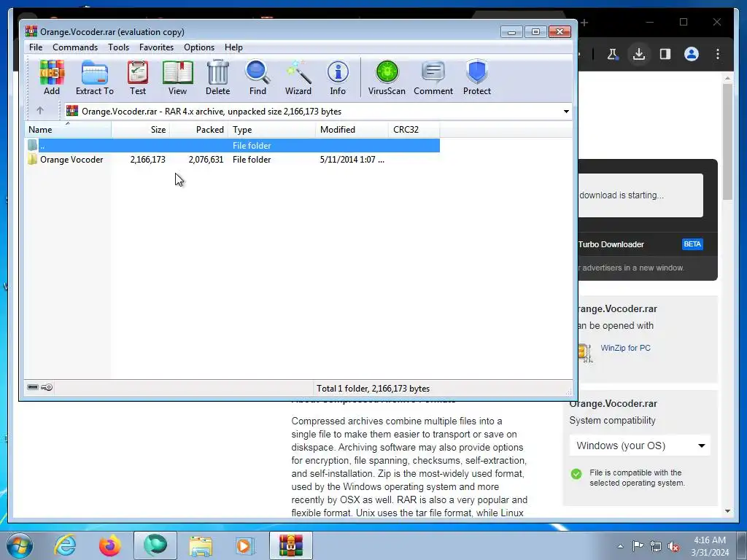Show hidden tray icons arrow
747x560 pixels.
click(x=620, y=546)
